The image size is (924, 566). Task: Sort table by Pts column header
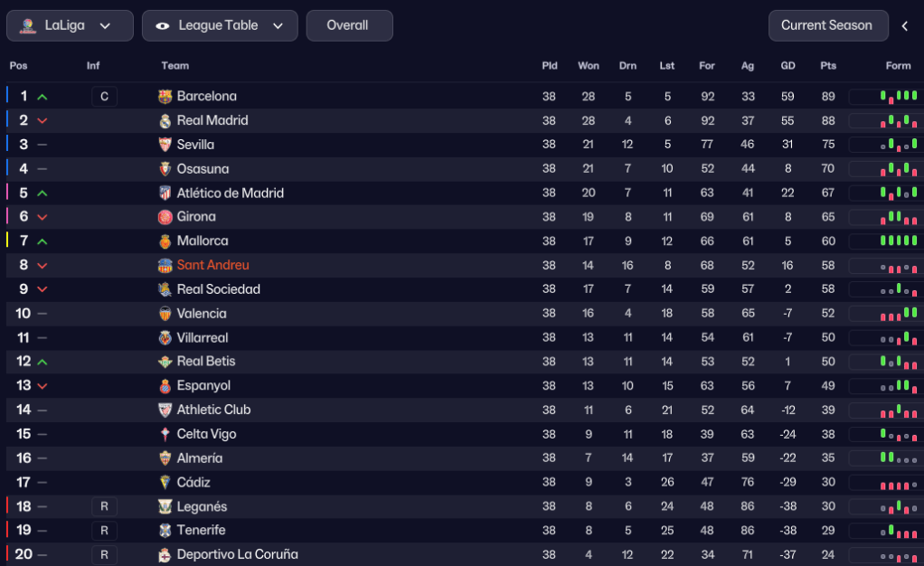pos(828,66)
